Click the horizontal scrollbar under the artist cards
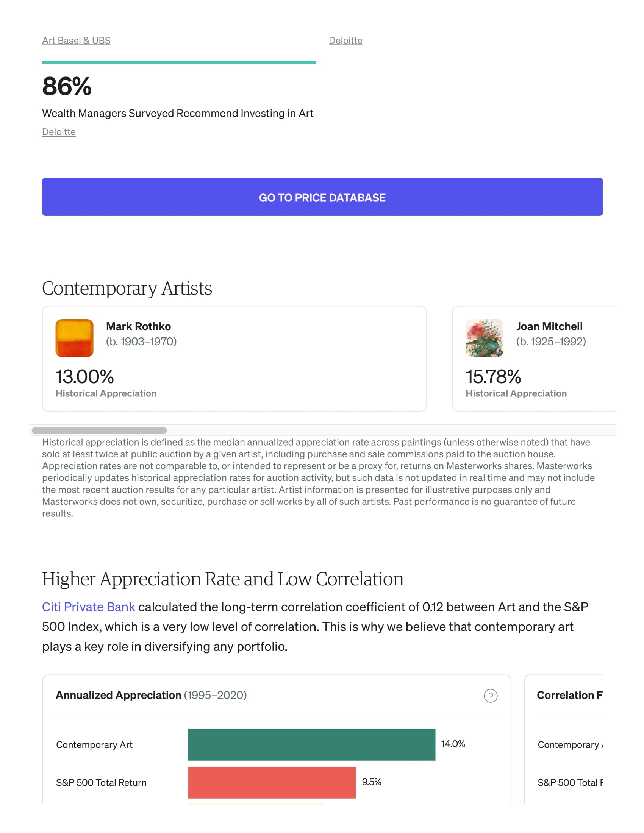Viewport: 644px width, 833px height. (99, 430)
